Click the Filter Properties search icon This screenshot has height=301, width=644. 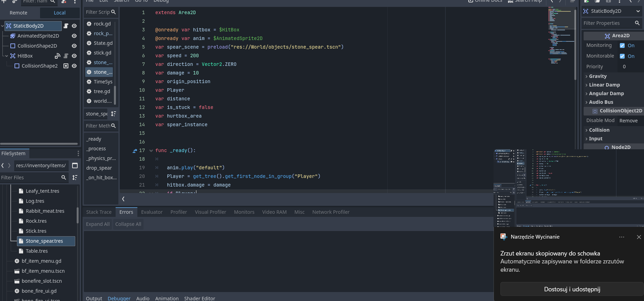click(x=637, y=23)
